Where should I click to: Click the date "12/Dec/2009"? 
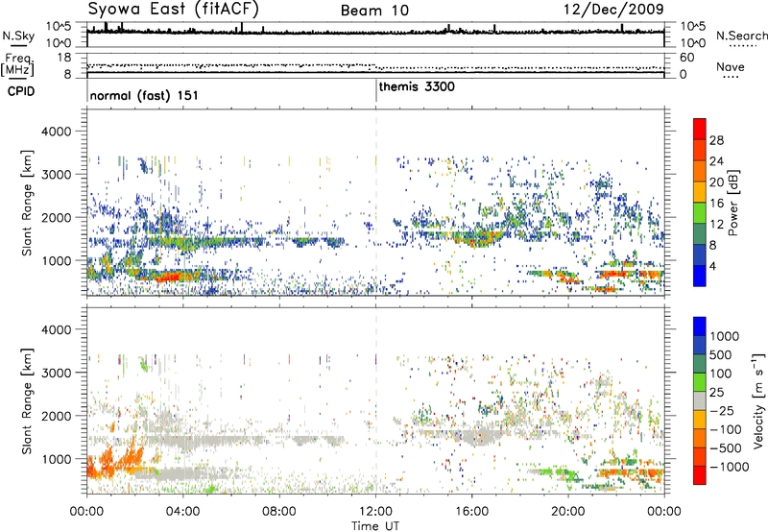[x=614, y=9]
